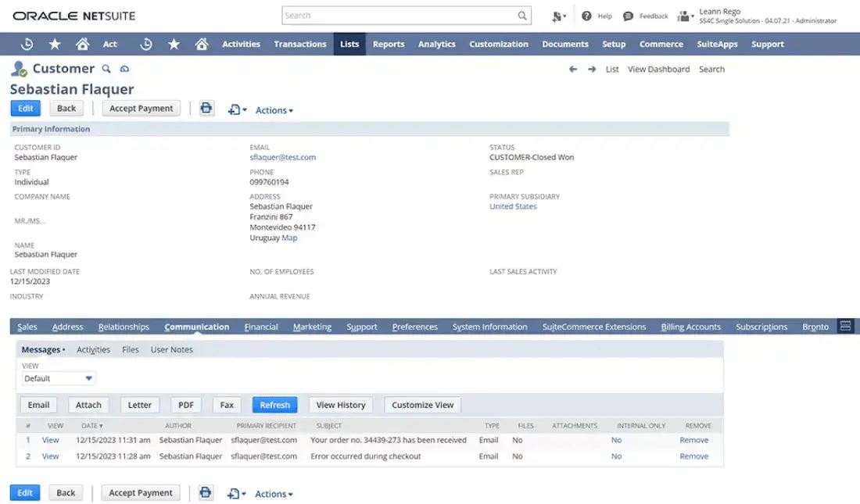Viewport: 860px width, 504px height.
Task: Click the back arrow above List link
Action: pyautogui.click(x=572, y=69)
